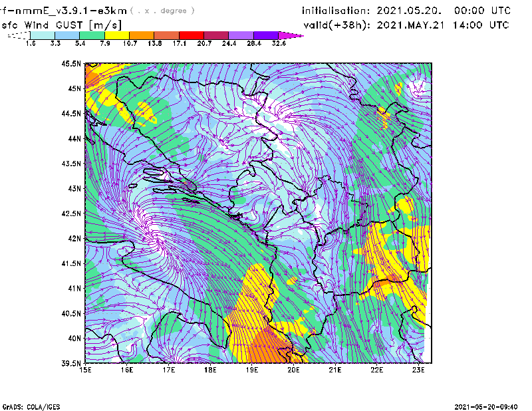Click the '2021-05-20-09:40' timestamp
Image resolution: width=532 pixels, height=411 pixels.
486,407
